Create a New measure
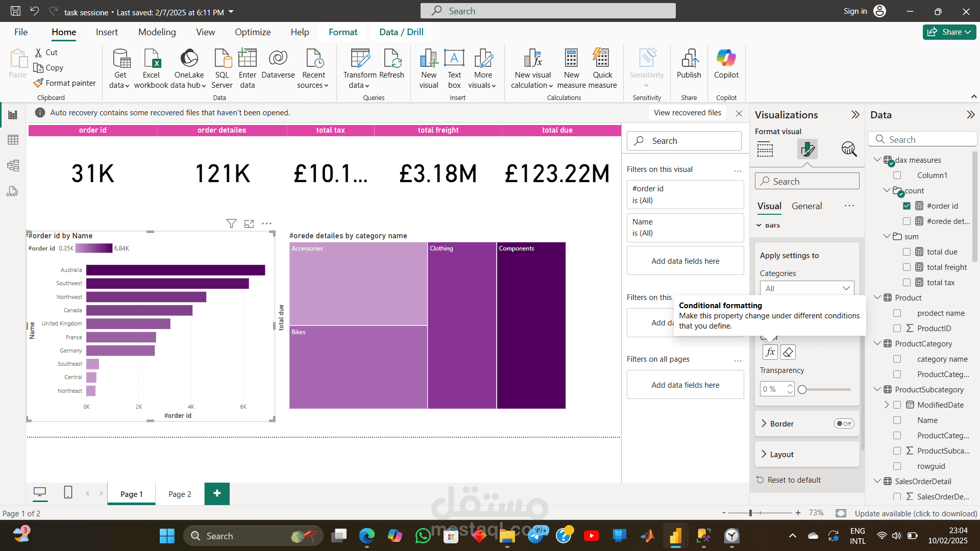 point(571,69)
